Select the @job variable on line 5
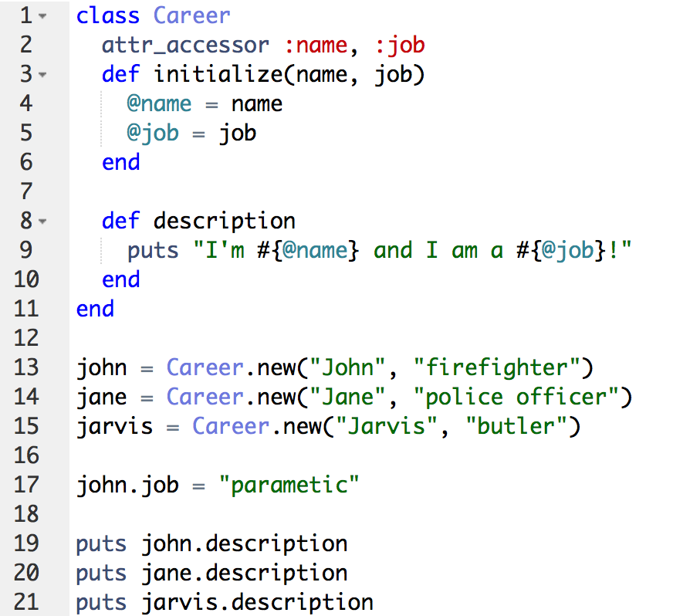The height and width of the screenshot is (616, 673). coord(152,133)
